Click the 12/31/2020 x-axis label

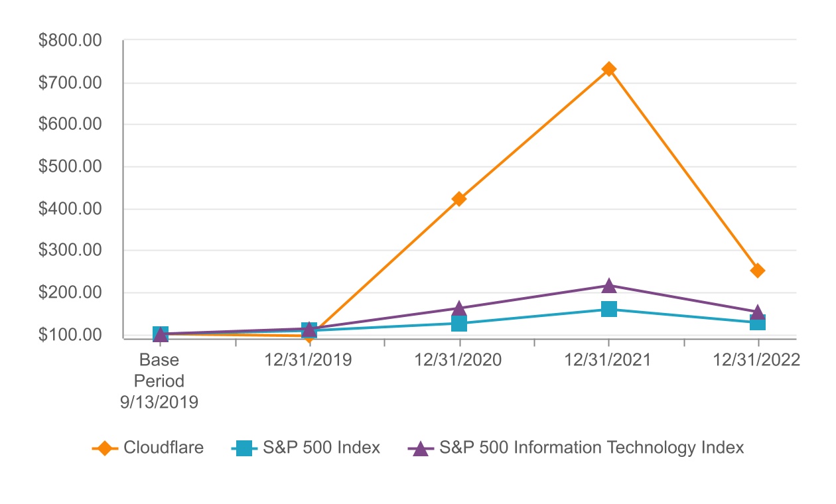[x=458, y=360]
